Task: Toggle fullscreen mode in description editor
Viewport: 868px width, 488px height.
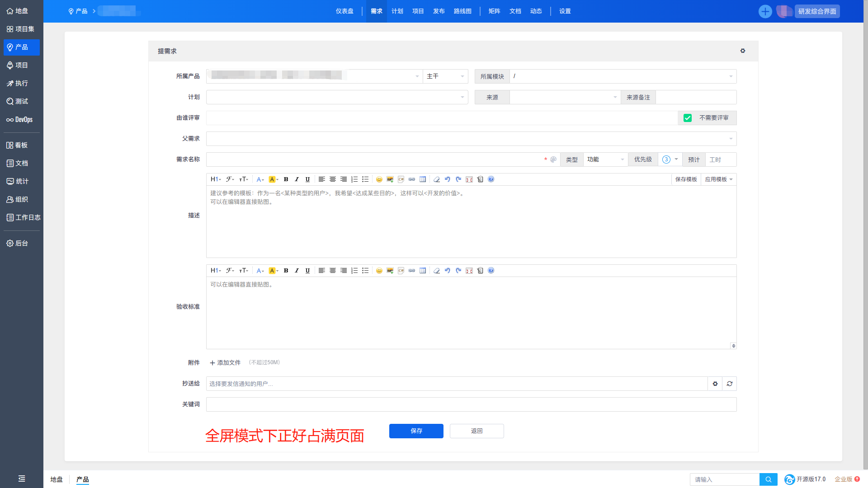Action: 469,179
